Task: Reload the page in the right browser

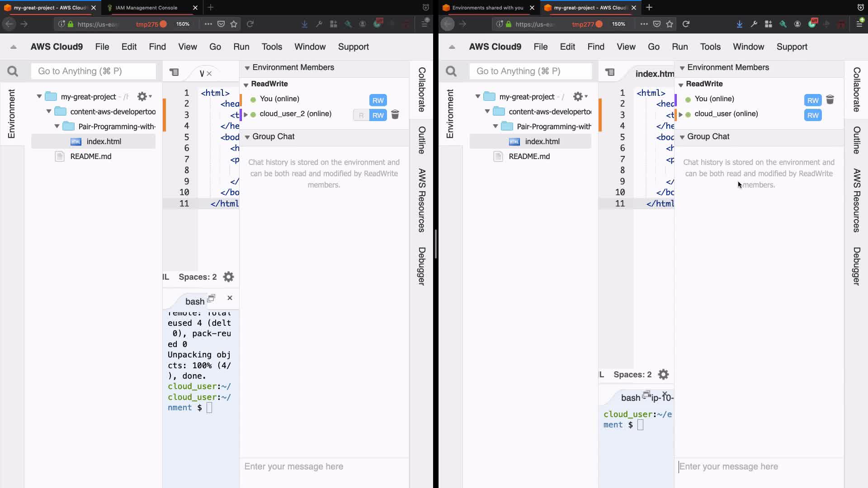Action: coord(686,24)
